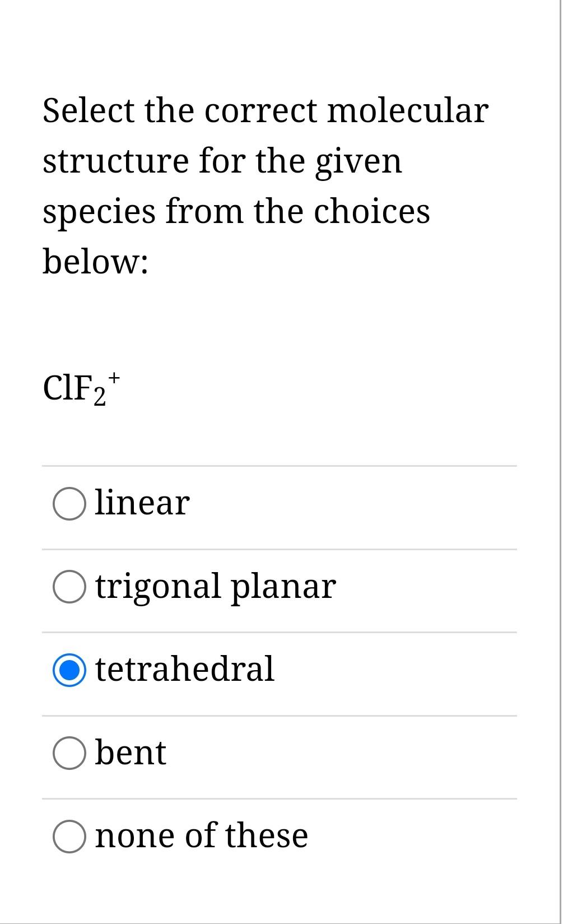Click the bent answer label
Image resolution: width=563 pixels, height=924 pixels.
coord(130,753)
